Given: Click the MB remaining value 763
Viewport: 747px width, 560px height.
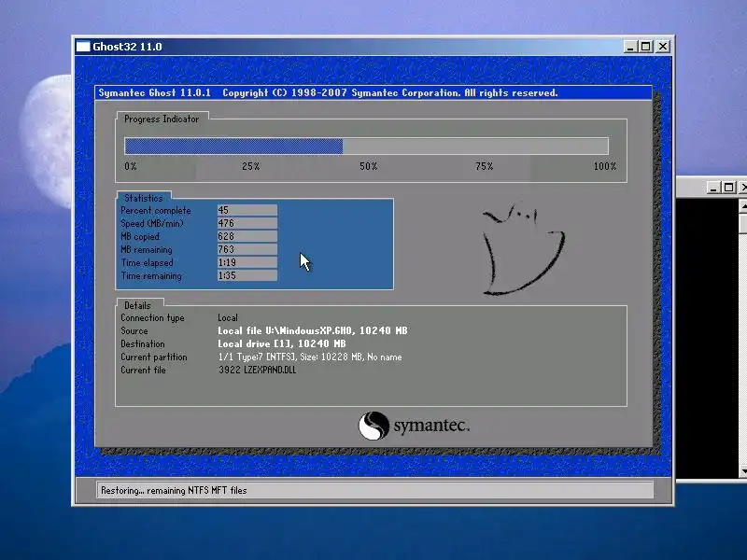Looking at the screenshot, I should click(x=247, y=249).
